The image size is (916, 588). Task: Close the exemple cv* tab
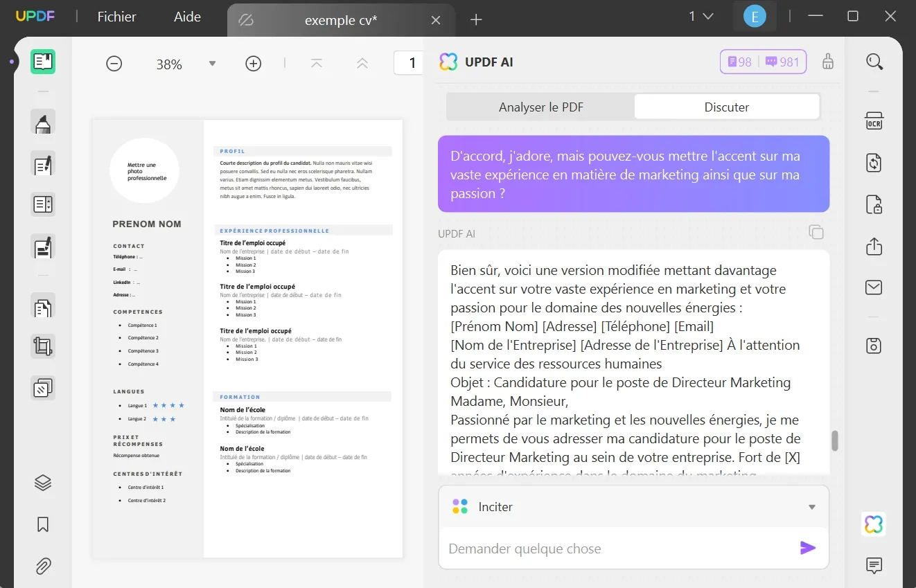tap(436, 20)
